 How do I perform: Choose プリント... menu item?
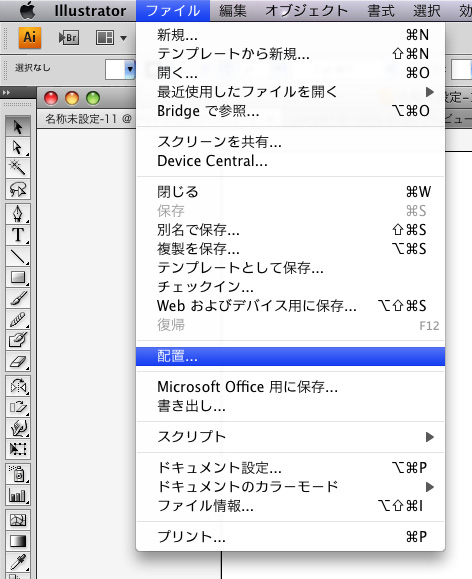290,537
